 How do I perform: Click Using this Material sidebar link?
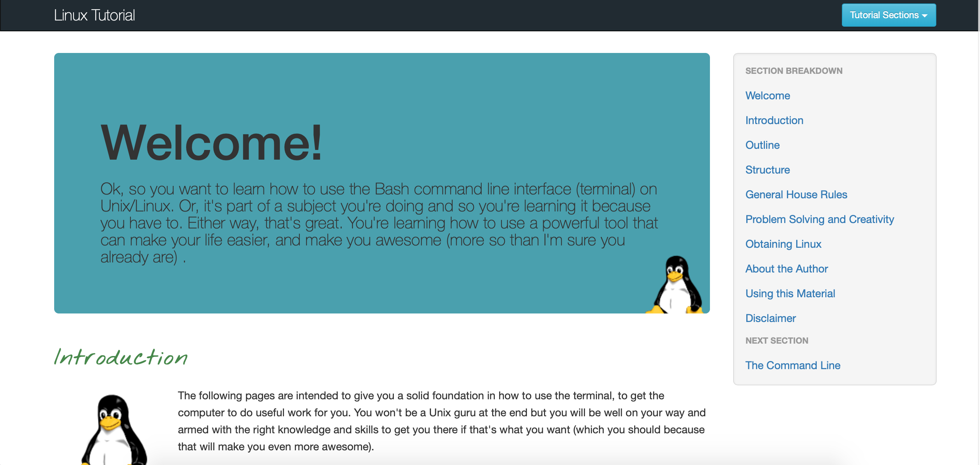(790, 293)
